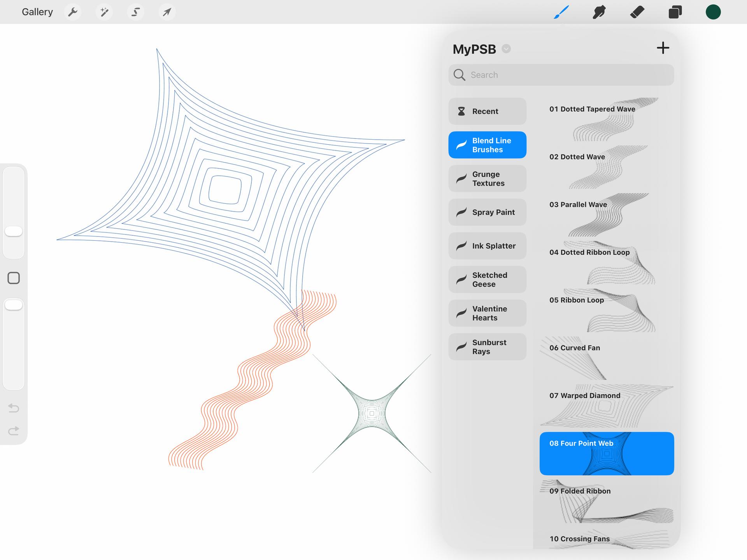
Task: Open the Sketched Geese brush set
Action: pos(487,280)
